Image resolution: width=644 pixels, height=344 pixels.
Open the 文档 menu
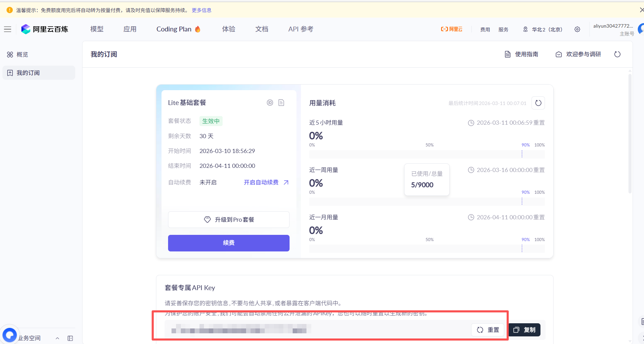pos(262,29)
